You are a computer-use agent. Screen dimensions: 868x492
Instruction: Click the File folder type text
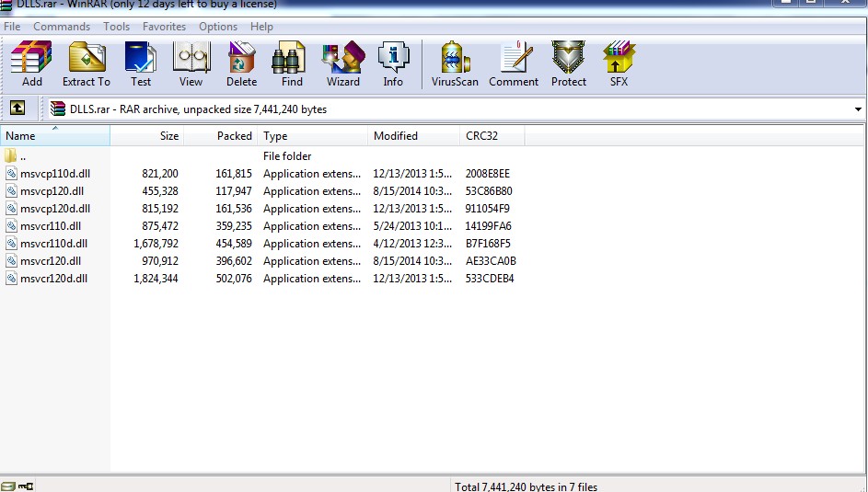click(x=287, y=156)
